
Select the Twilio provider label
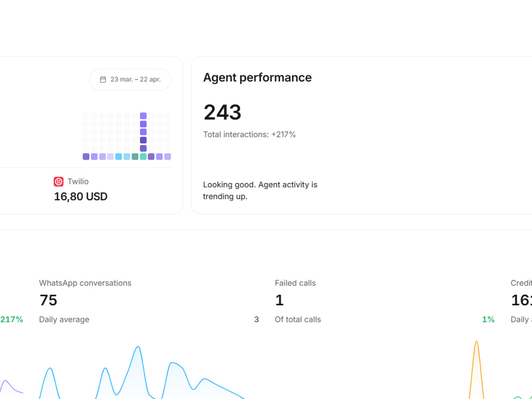(78, 181)
